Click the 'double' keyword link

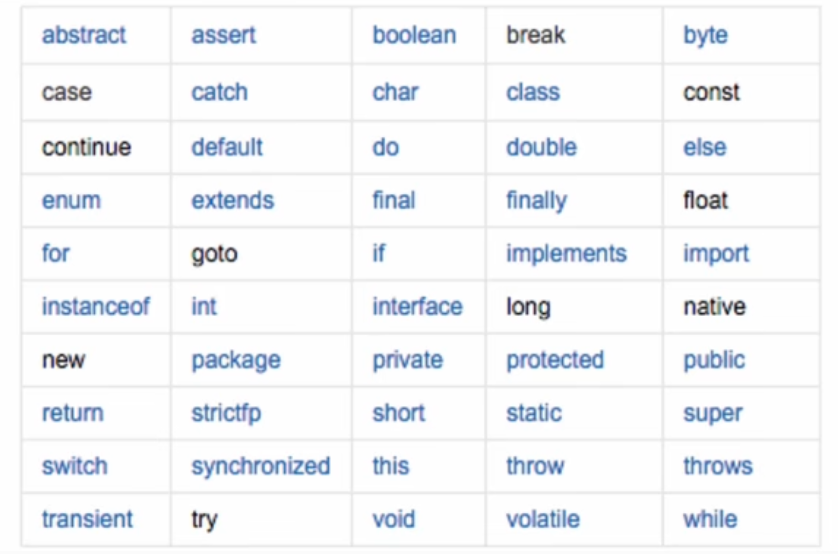(x=541, y=148)
